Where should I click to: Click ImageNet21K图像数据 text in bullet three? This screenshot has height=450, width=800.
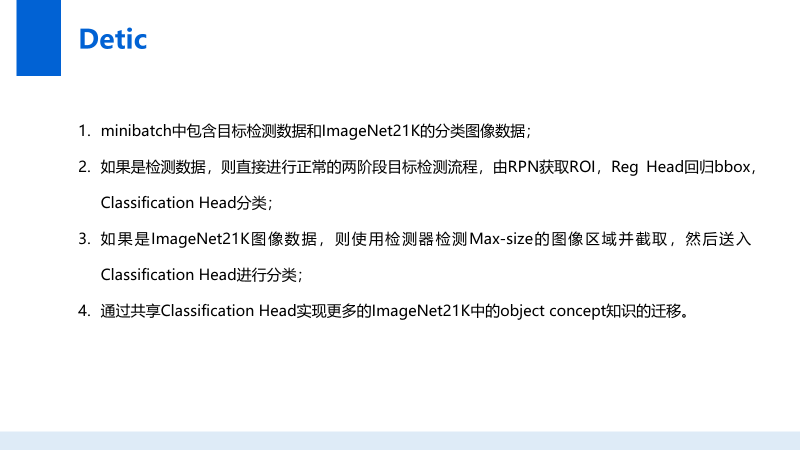point(234,239)
